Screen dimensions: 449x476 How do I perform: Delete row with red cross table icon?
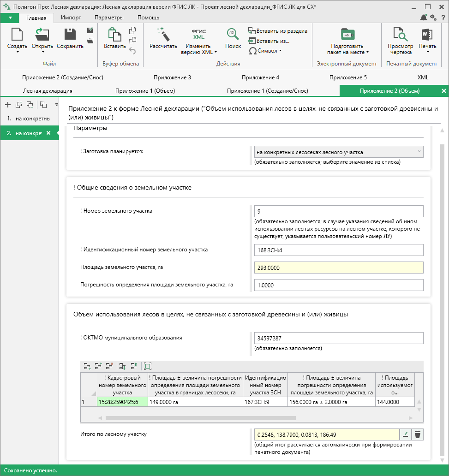coord(109,366)
